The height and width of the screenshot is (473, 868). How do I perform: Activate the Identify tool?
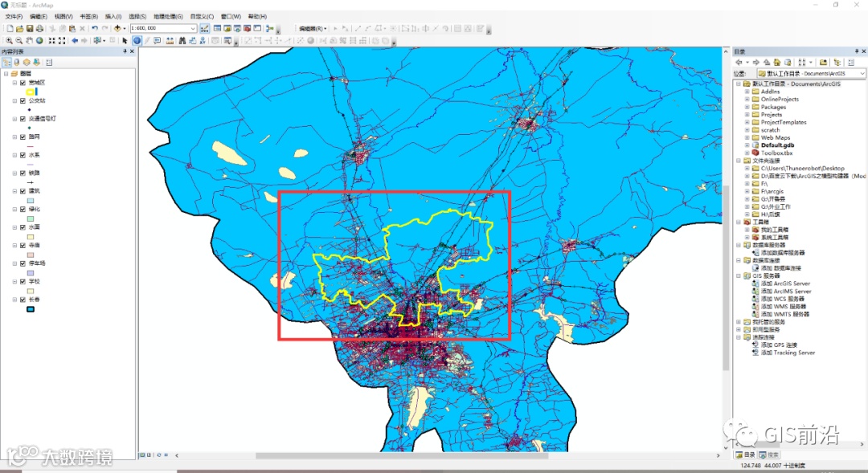[137, 40]
